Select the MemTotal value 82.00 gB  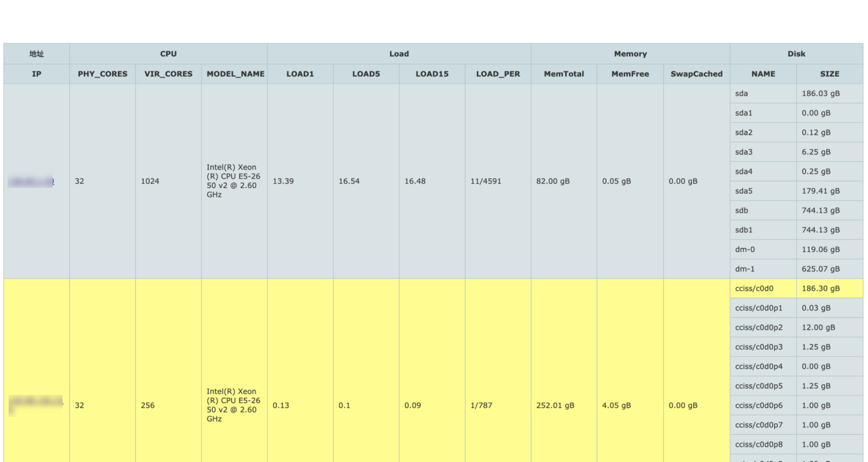pyautogui.click(x=553, y=182)
